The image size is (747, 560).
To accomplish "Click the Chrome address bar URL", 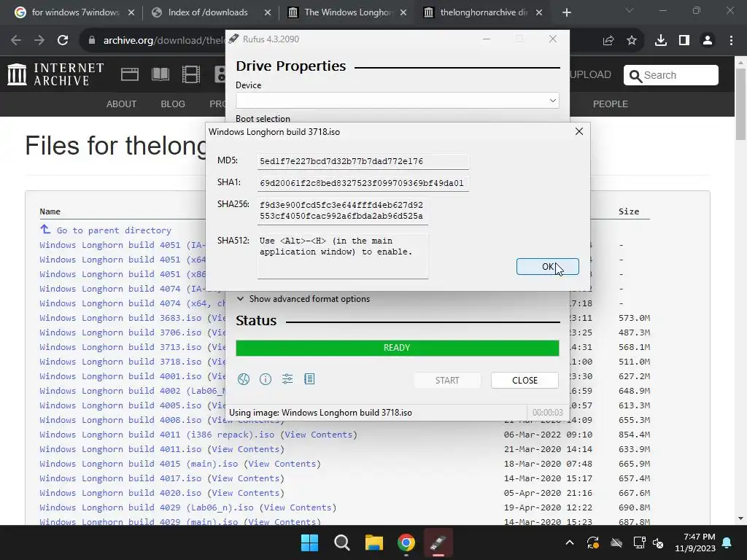I will [163, 41].
